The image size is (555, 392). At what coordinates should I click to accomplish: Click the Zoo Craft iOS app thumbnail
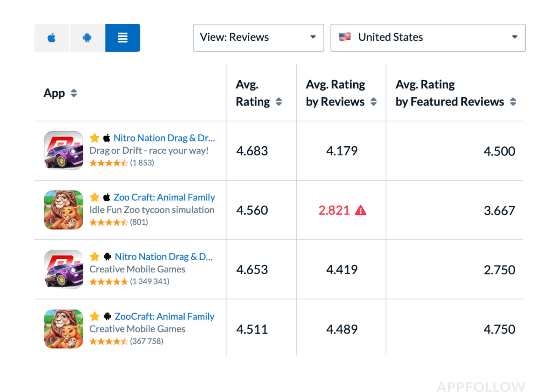[x=64, y=210]
